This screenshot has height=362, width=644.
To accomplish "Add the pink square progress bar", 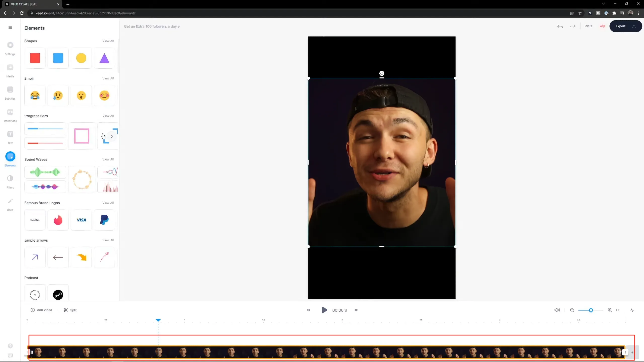I will coord(82,136).
